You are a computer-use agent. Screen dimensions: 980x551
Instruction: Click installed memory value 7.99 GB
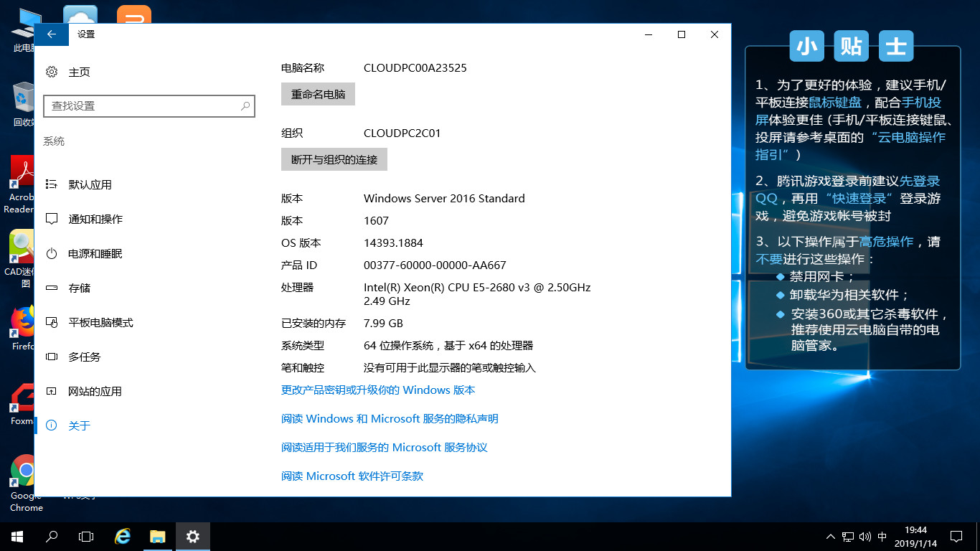[x=383, y=323]
